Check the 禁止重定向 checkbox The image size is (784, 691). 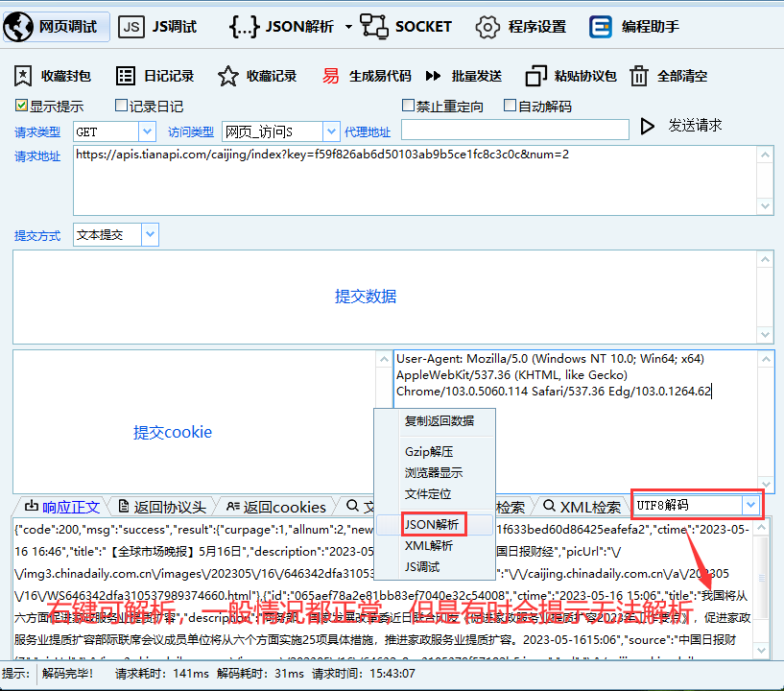(407, 106)
